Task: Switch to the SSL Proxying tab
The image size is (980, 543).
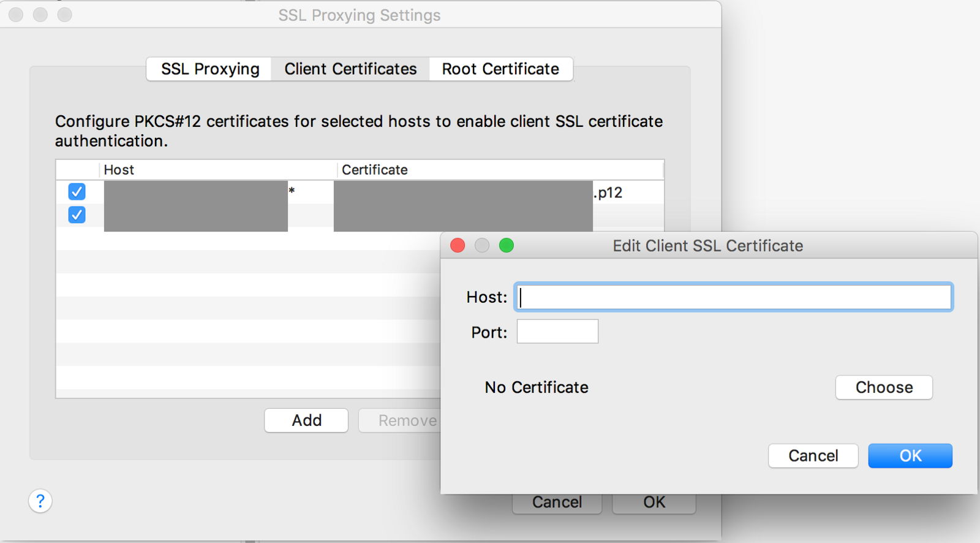Action: [209, 69]
